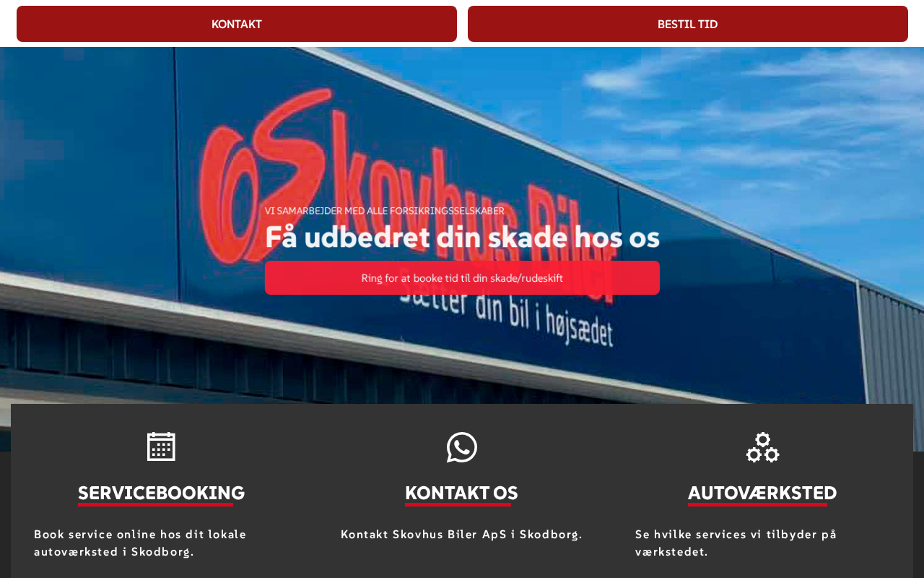Open the WhatsApp-style phone chat icon
The width and height of the screenshot is (924, 578).
pos(462,447)
